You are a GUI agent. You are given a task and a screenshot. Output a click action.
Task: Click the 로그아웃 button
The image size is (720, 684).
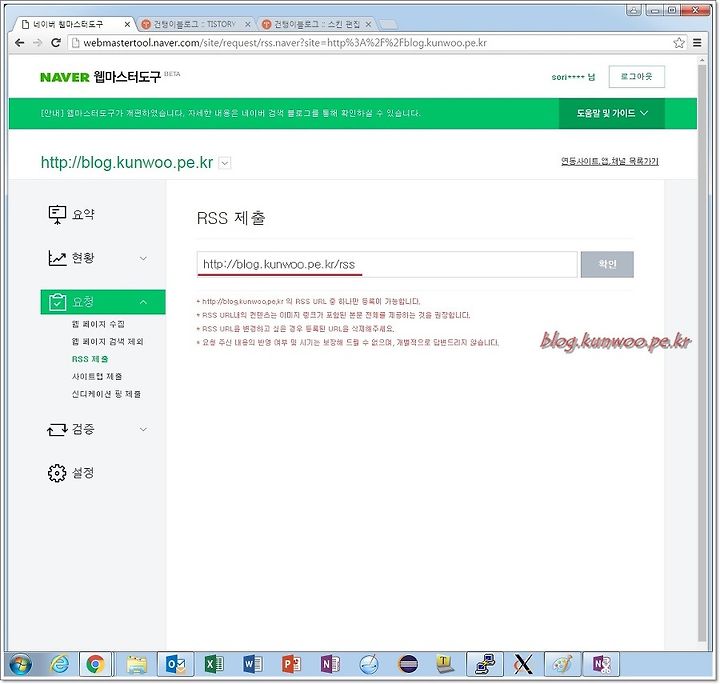(x=636, y=77)
